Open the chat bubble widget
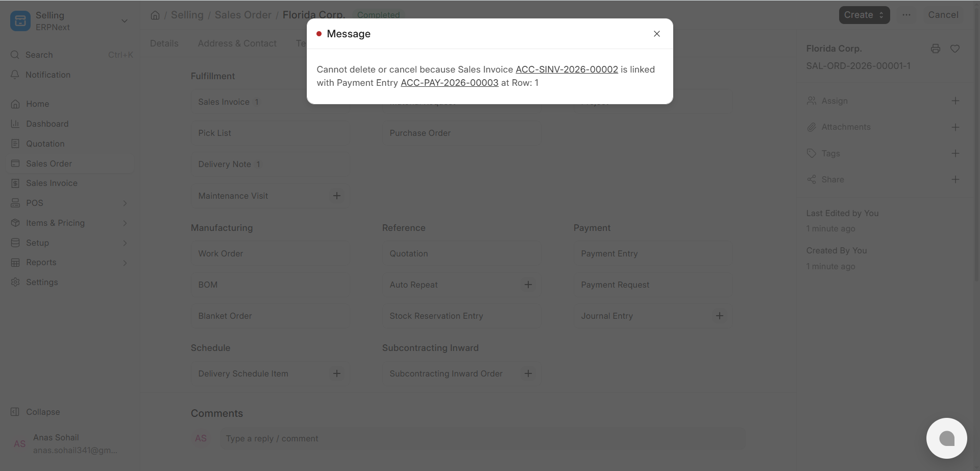 click(947, 438)
